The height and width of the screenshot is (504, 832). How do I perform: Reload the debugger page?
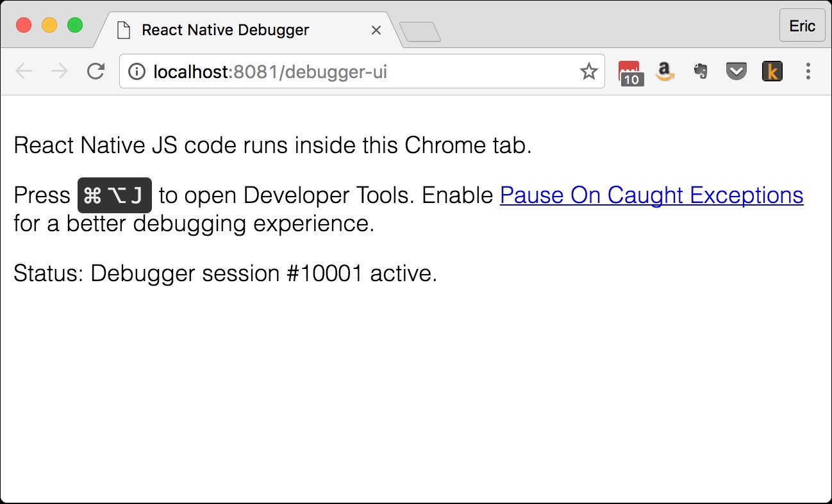click(x=96, y=71)
